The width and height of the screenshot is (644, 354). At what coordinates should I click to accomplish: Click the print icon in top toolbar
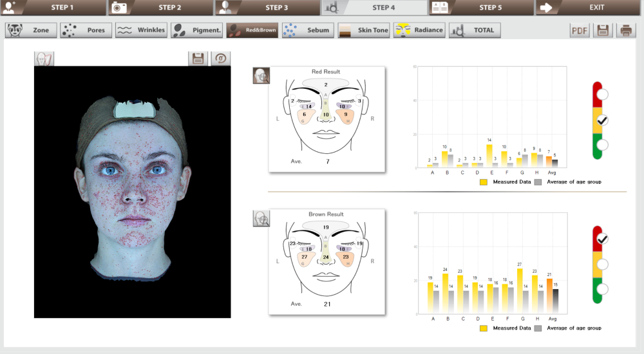pyautogui.click(x=625, y=30)
